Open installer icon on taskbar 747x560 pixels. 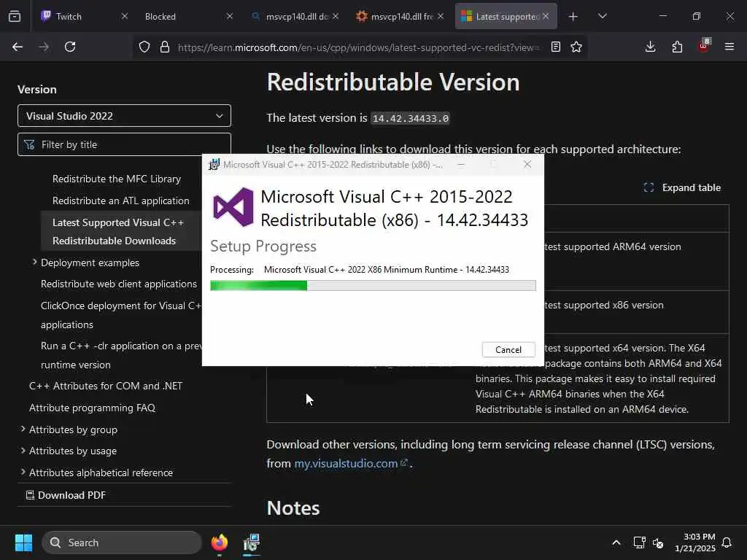[252, 542]
